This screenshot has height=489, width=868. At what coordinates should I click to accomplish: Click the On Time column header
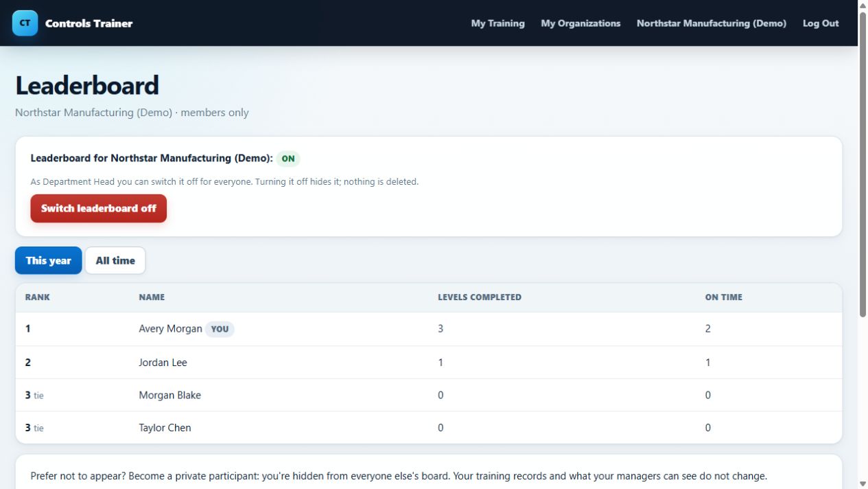coord(724,297)
